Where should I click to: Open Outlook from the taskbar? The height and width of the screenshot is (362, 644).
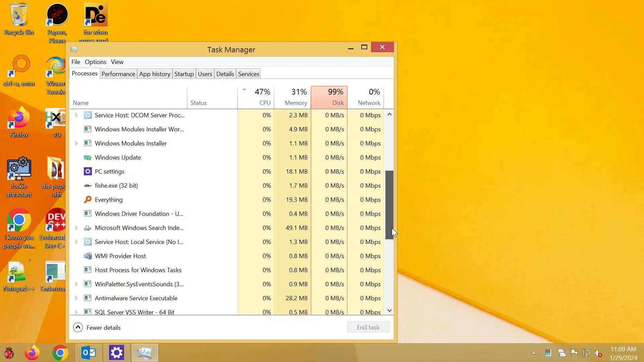tap(89, 353)
